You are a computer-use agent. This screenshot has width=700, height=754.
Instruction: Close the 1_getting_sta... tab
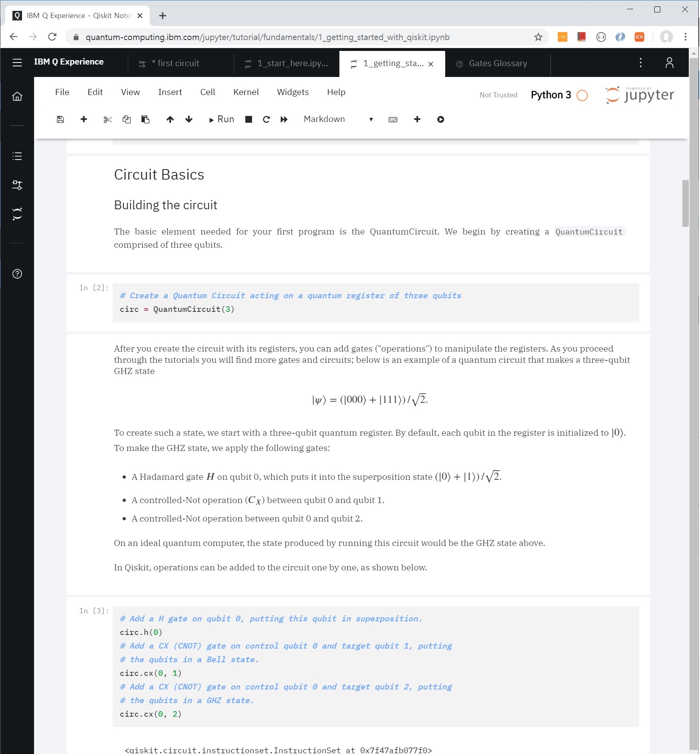(x=431, y=64)
